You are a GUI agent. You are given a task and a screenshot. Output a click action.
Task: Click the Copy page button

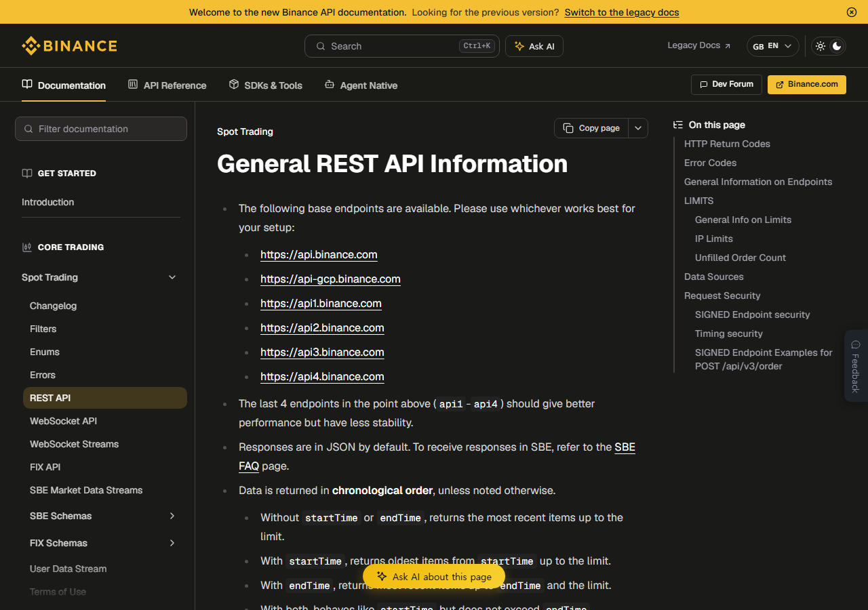[x=591, y=128]
